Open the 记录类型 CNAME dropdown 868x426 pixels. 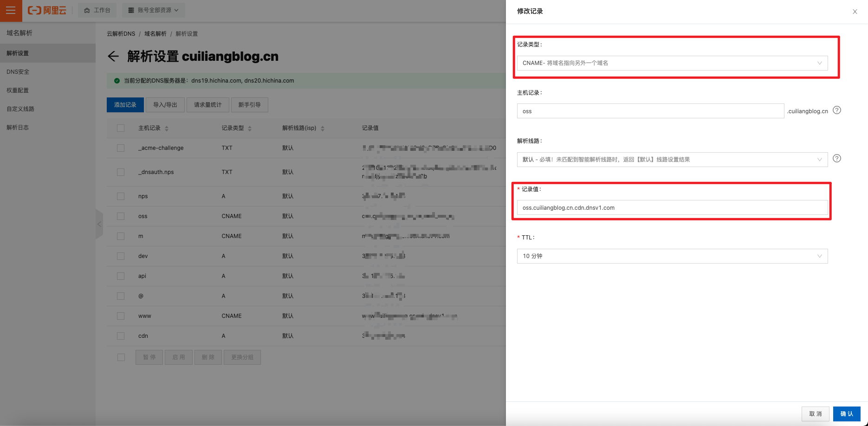point(672,63)
